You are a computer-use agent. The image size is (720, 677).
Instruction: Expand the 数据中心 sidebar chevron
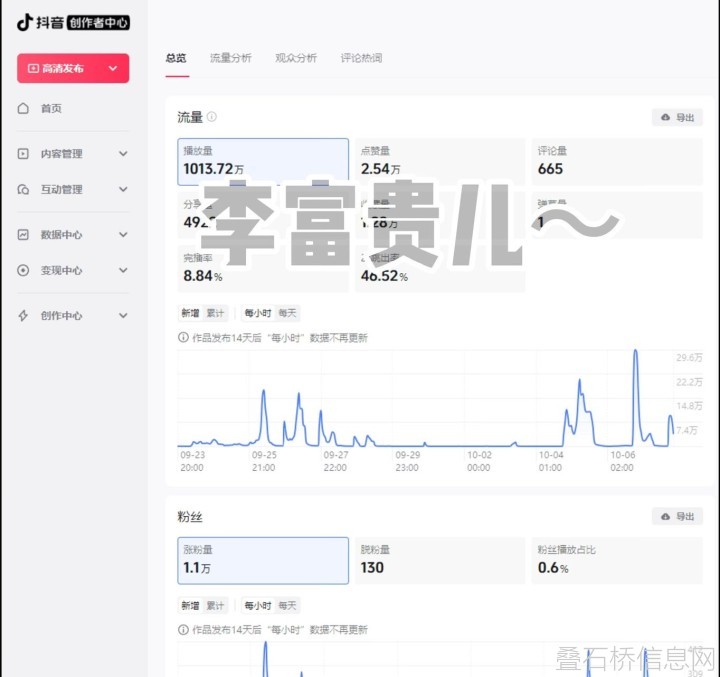click(x=123, y=235)
